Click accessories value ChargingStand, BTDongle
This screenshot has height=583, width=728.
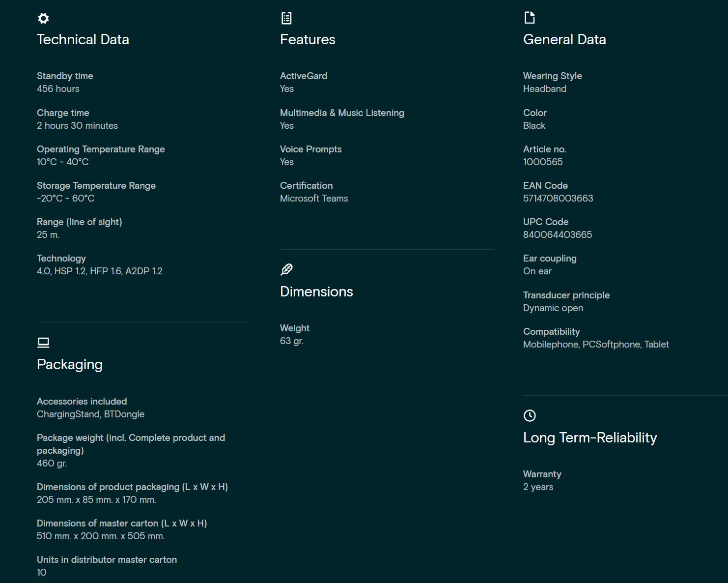point(90,414)
